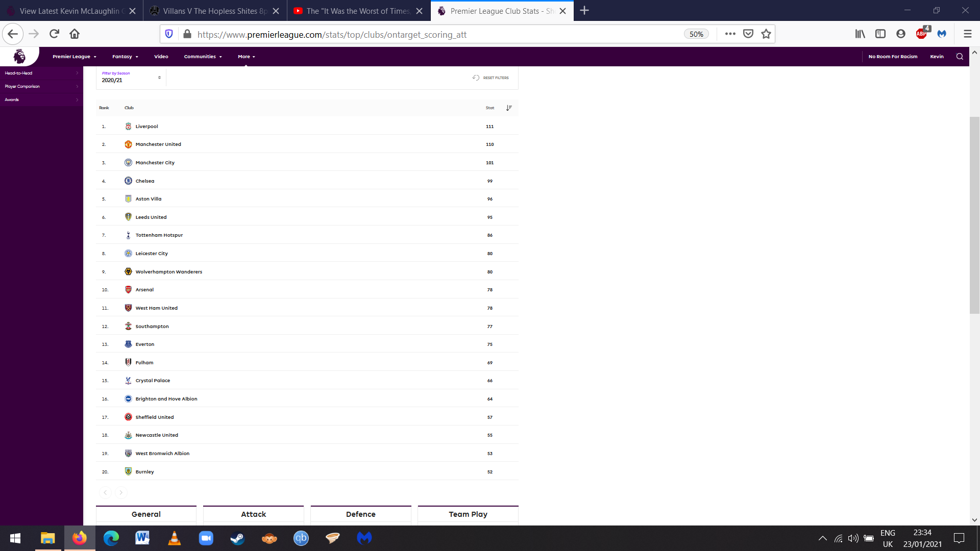Image resolution: width=980 pixels, height=551 pixels.
Task: Select the General stats tab
Action: (x=146, y=514)
